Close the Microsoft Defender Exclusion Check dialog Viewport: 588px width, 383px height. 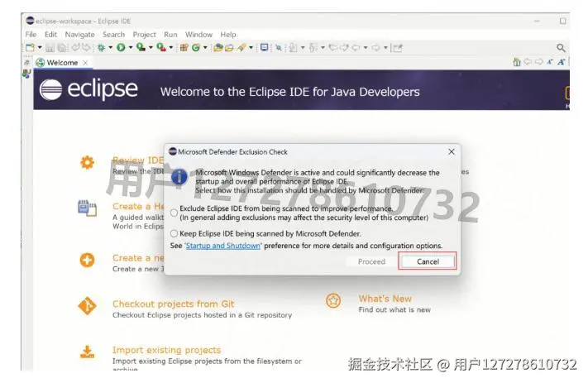(x=452, y=151)
